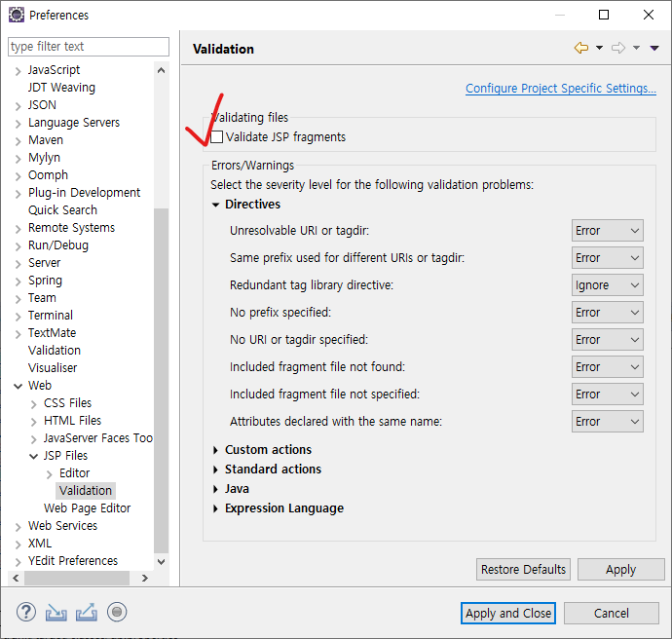This screenshot has height=639, width=672.
Task: Select JDT Weaving in the tree
Action: tap(61, 88)
